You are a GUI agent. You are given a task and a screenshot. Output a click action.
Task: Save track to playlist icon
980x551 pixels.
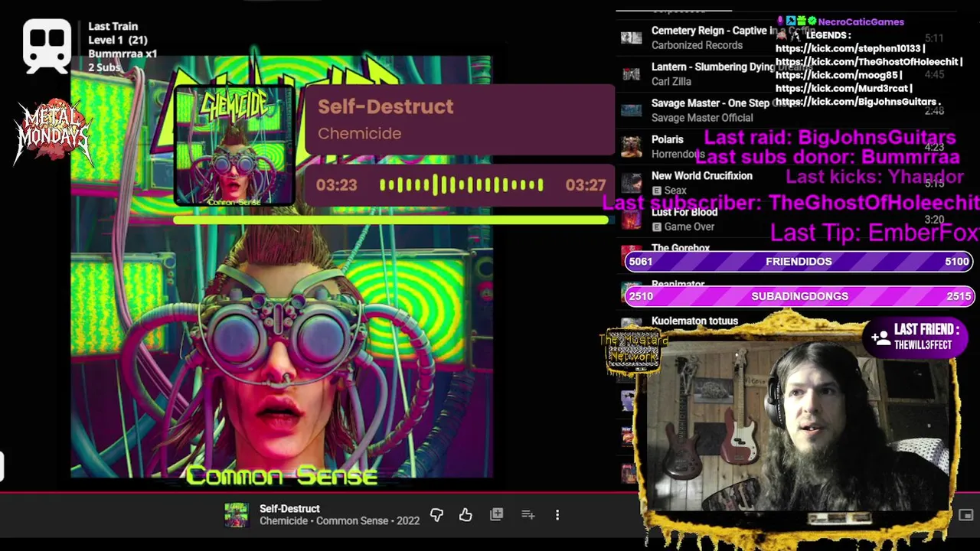coord(496,514)
